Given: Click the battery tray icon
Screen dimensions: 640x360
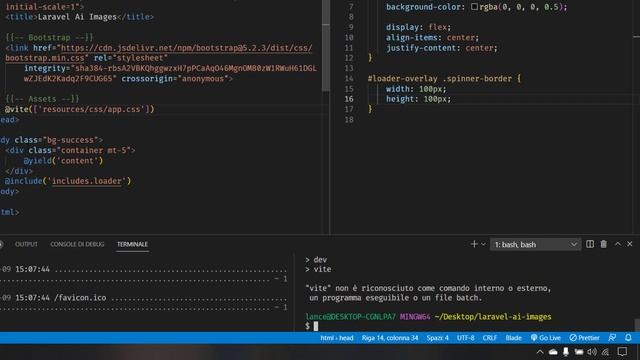Looking at the screenshot, I should [579, 352].
